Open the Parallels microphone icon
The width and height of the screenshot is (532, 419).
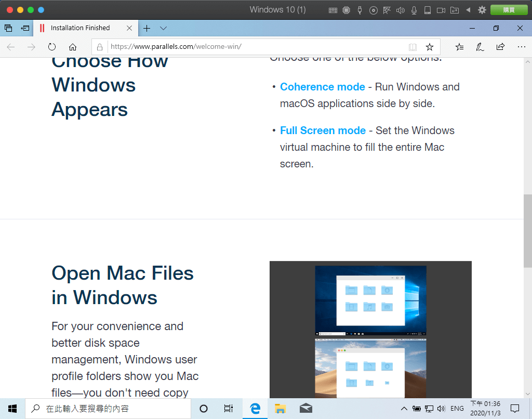pos(414,10)
